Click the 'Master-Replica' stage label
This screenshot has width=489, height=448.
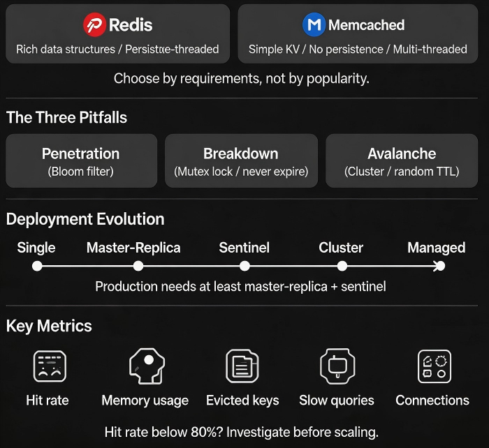tap(133, 248)
